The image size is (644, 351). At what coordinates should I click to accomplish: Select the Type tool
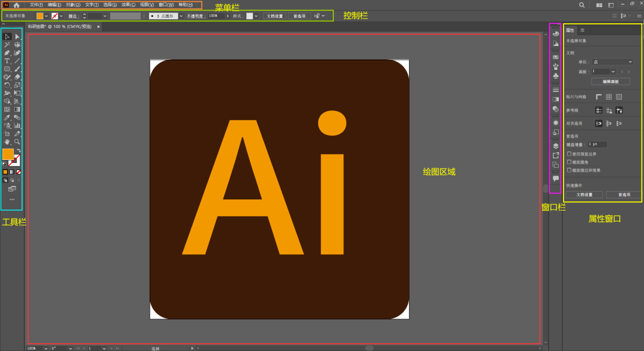click(7, 61)
